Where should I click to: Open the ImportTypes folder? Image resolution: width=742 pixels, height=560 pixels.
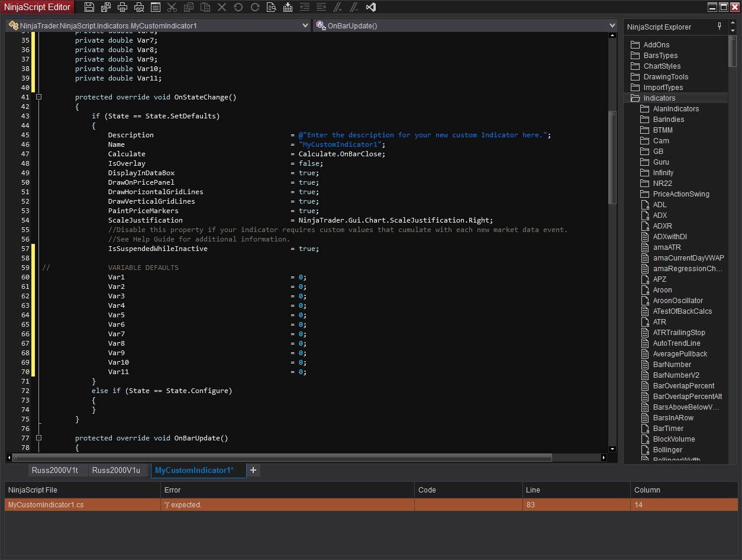(x=663, y=88)
